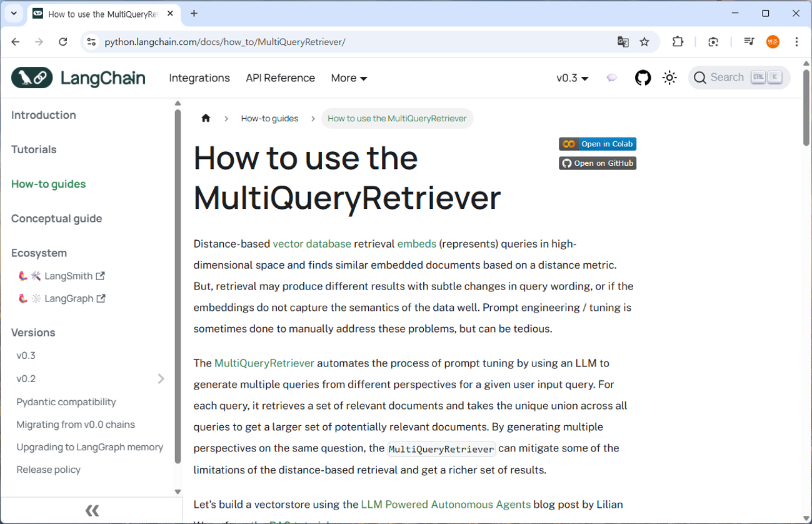Image resolution: width=812 pixels, height=524 pixels.
Task: Click the screenshot capture icon in toolbar
Action: coord(713,42)
